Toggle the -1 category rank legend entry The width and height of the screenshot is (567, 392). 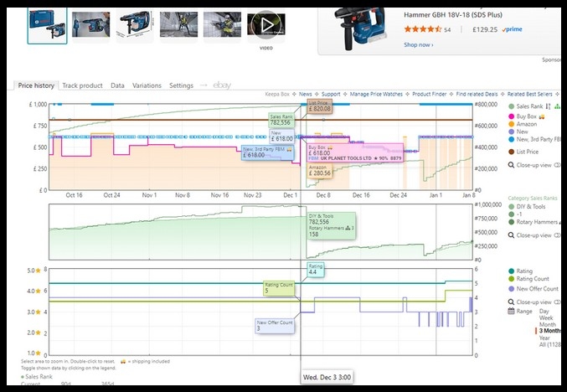515,214
